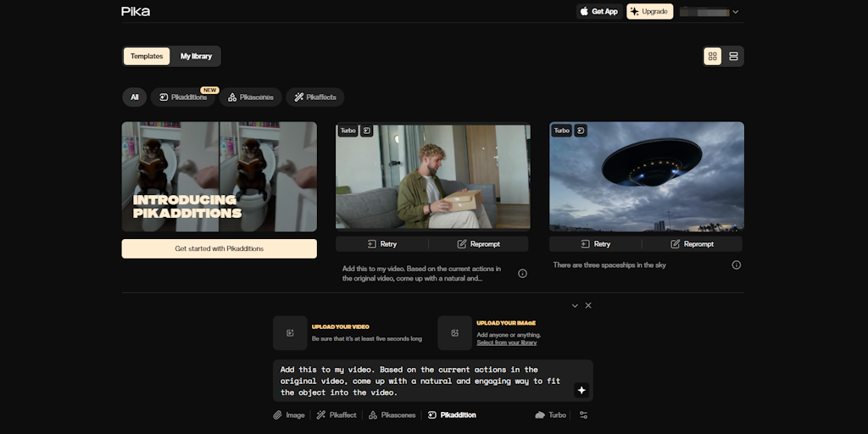The image size is (868, 434).
Task: Click the upload your image icon box
Action: pos(454,333)
